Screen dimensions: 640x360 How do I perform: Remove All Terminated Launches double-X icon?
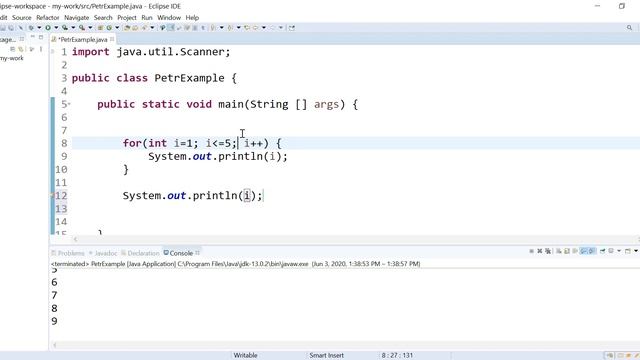548,251
